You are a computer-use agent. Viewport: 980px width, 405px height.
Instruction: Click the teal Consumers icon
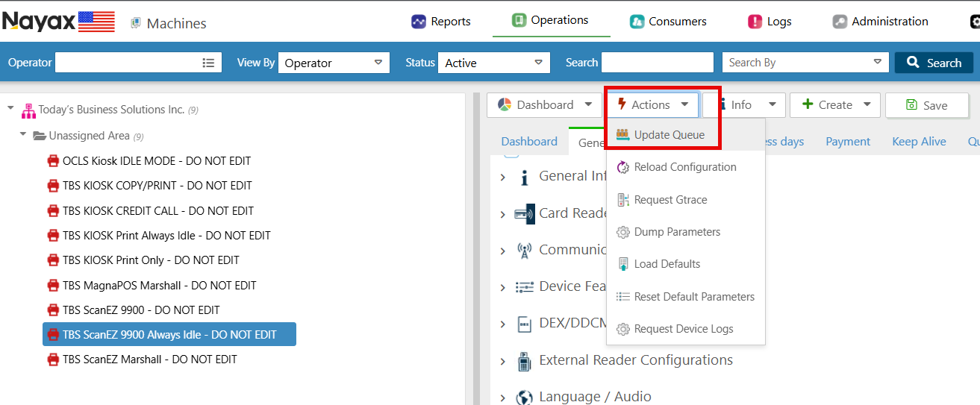click(x=637, y=22)
